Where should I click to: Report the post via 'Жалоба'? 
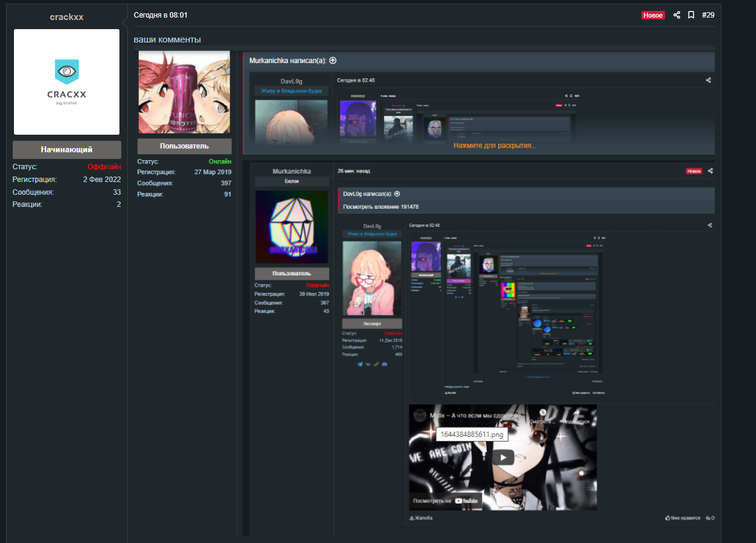(421, 518)
